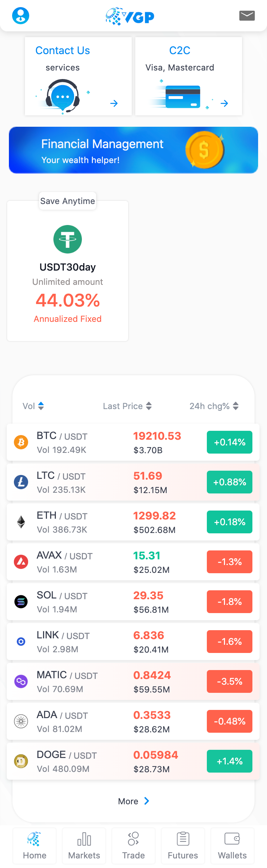The image size is (267, 868).
Task: Switch to the Futures tab
Action: pos(183,846)
